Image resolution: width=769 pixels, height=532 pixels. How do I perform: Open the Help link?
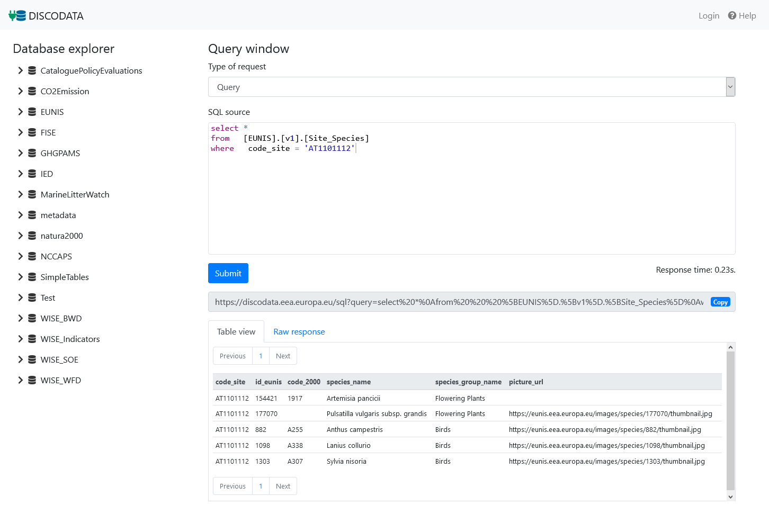click(x=742, y=15)
